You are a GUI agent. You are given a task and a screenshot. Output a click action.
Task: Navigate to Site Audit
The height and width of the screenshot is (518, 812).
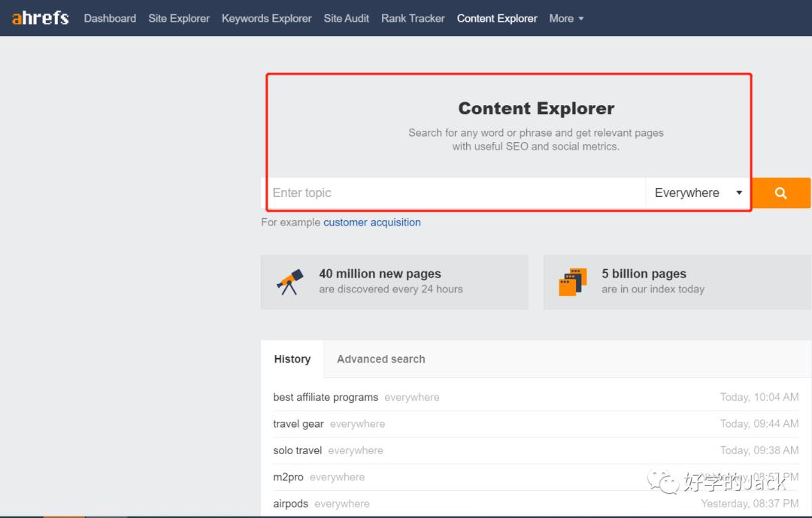[x=346, y=18]
